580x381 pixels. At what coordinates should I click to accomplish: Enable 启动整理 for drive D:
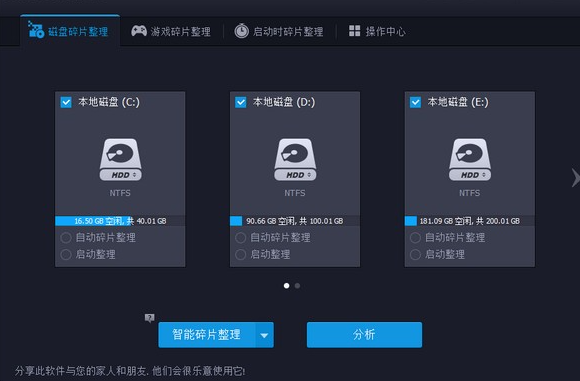click(240, 254)
